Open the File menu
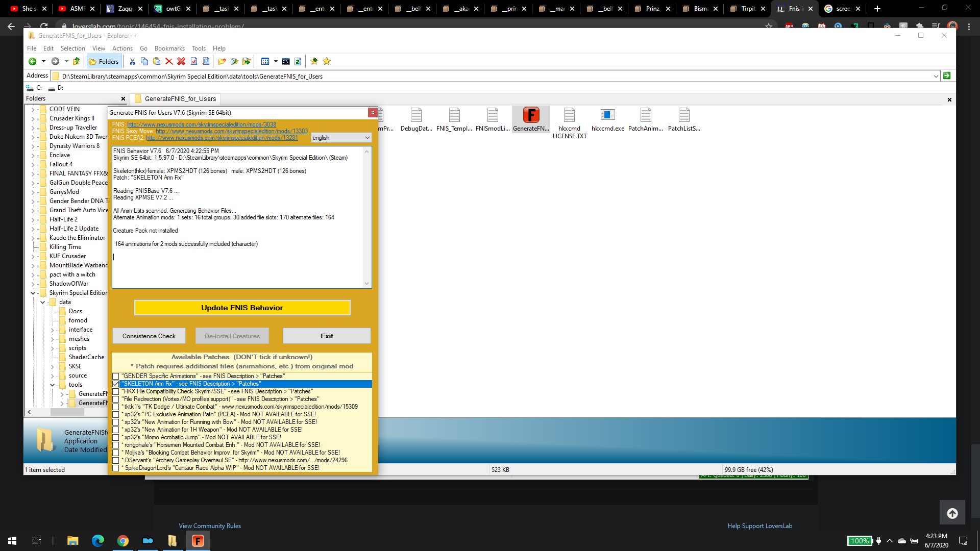 click(x=32, y=48)
